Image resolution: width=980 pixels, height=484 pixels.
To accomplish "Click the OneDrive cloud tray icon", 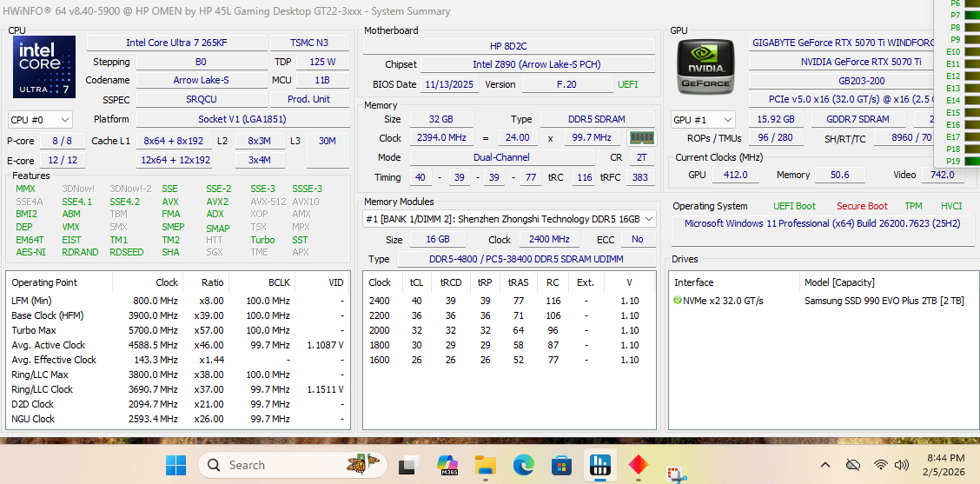I will pyautogui.click(x=852, y=465).
